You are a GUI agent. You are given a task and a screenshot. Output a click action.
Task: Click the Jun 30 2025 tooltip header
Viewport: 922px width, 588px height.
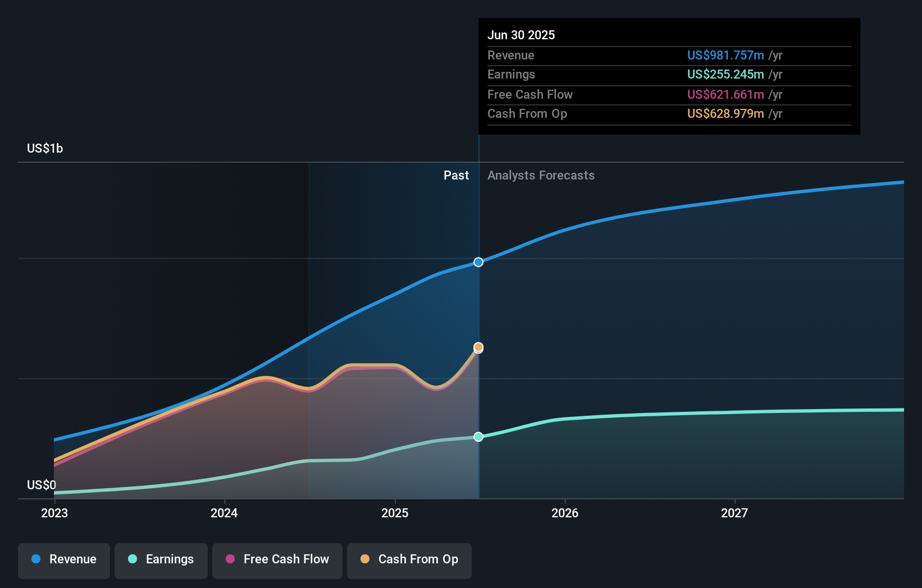(x=521, y=35)
